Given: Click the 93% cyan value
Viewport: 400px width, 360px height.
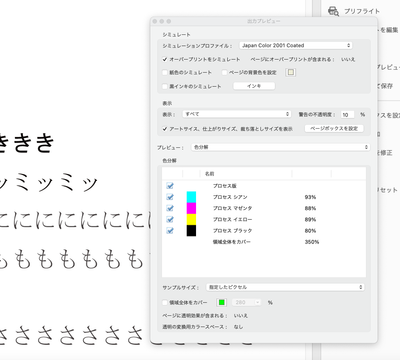Looking at the screenshot, I should point(310,197).
